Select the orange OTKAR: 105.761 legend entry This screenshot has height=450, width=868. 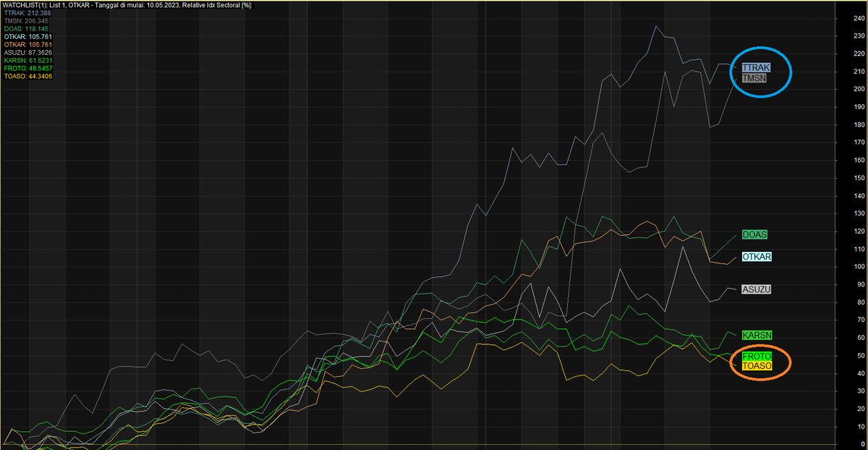tap(27, 45)
